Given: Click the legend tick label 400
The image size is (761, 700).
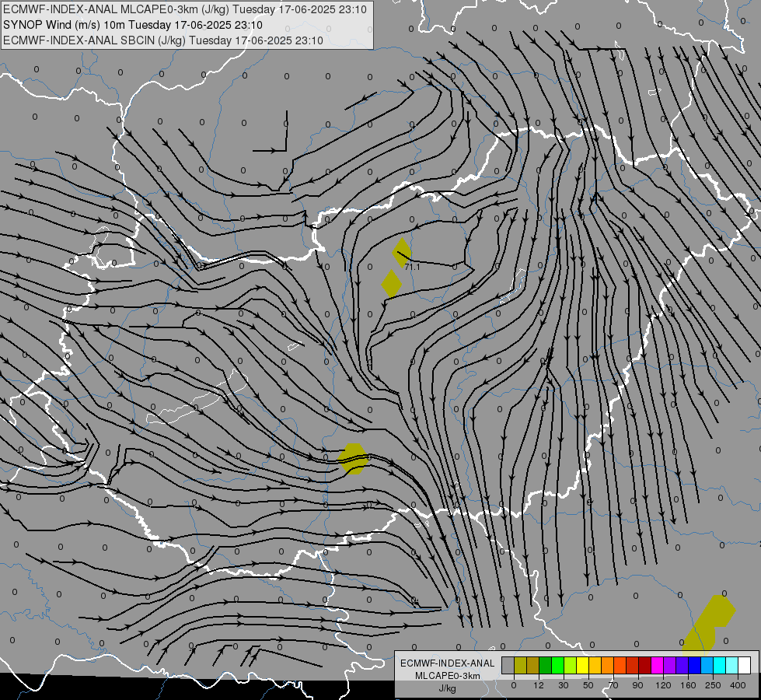Looking at the screenshot, I should pyautogui.click(x=738, y=685).
